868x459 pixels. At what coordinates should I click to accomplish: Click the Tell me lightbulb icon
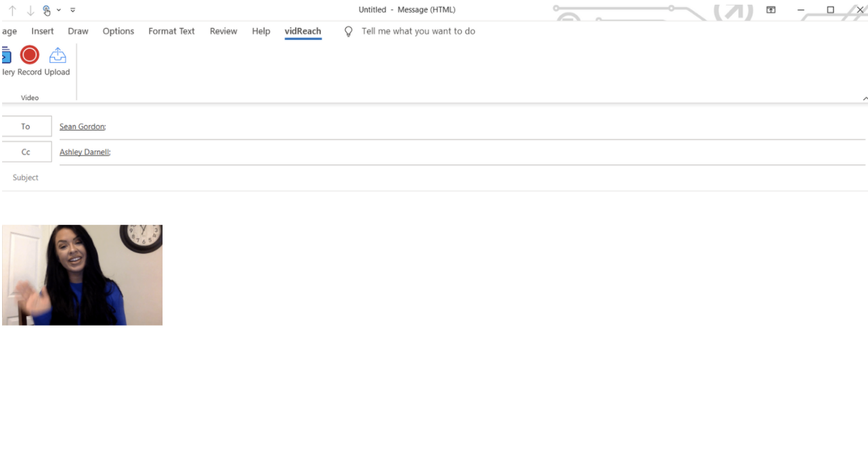(x=349, y=31)
